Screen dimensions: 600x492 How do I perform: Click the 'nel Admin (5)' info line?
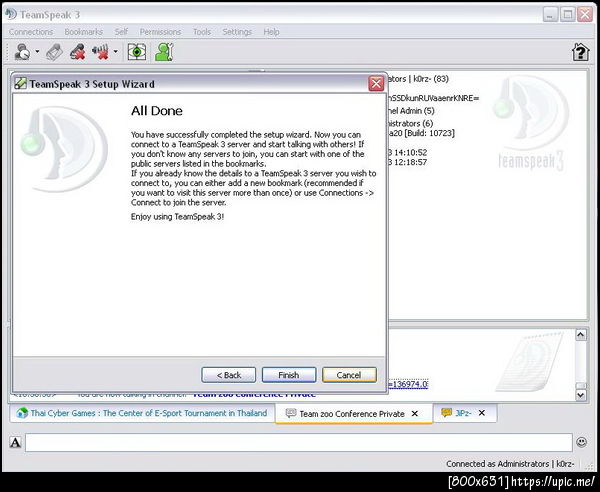click(412, 111)
